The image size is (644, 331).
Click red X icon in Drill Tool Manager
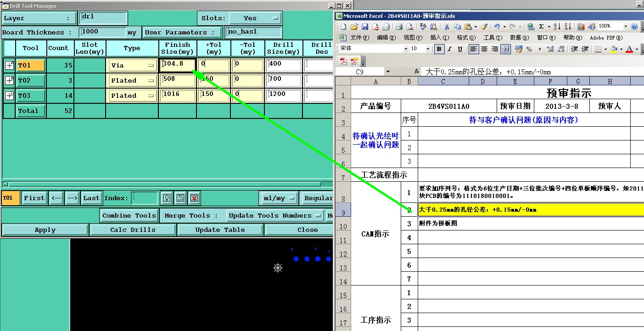pyautogui.click(x=194, y=198)
